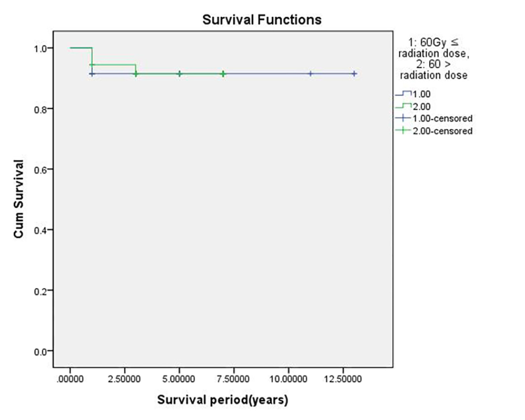Click the '2.00-censored' legend text

pyautogui.click(x=442, y=131)
